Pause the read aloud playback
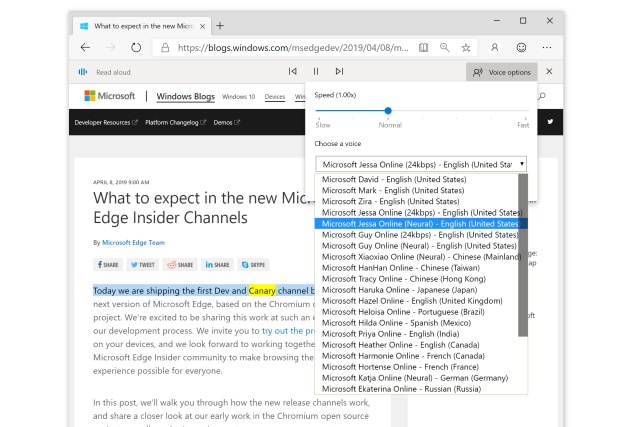640x427 pixels. 316,71
